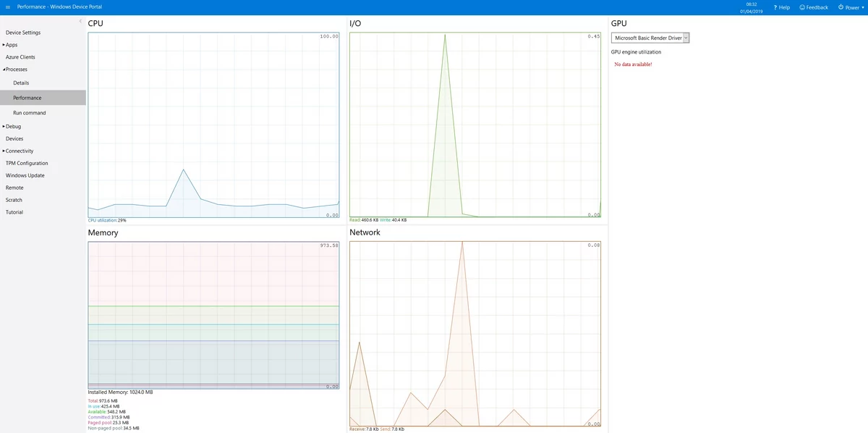Screen dimensions: 868x433
Task: Open Azure Clients page
Action: pos(20,57)
